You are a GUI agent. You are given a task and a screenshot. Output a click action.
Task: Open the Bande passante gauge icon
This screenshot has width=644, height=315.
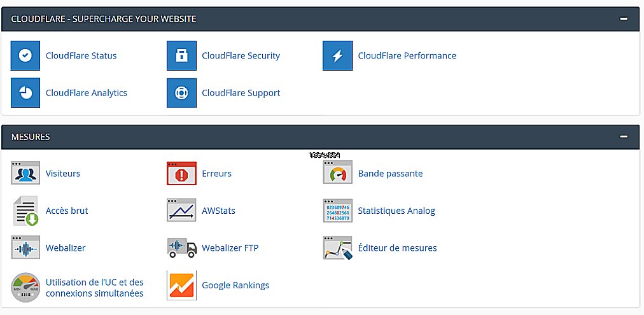click(337, 173)
